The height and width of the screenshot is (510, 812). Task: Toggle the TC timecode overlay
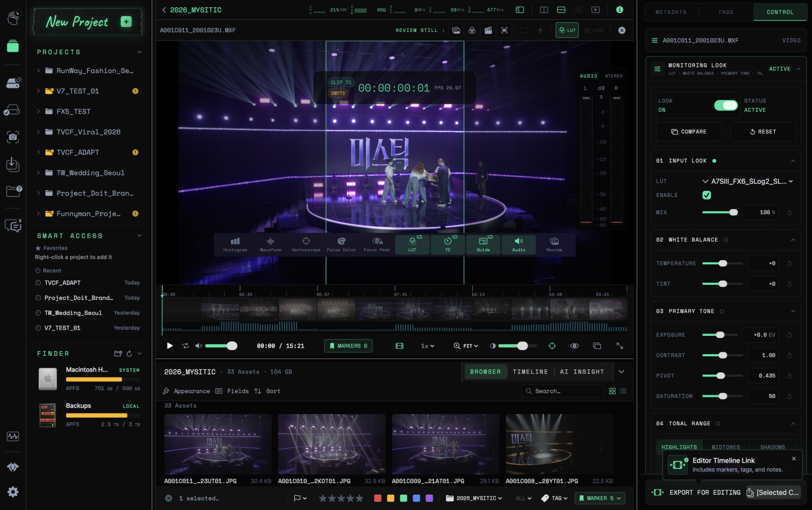pos(448,244)
